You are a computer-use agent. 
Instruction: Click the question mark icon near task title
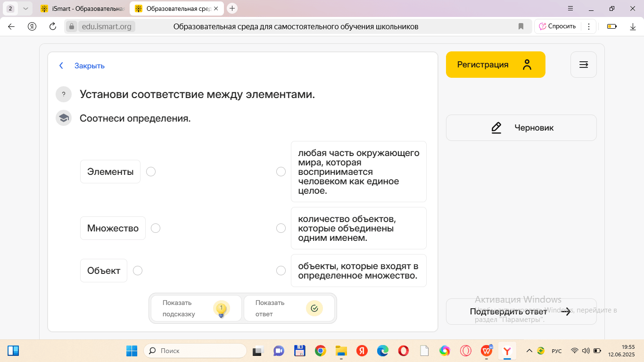point(64,94)
